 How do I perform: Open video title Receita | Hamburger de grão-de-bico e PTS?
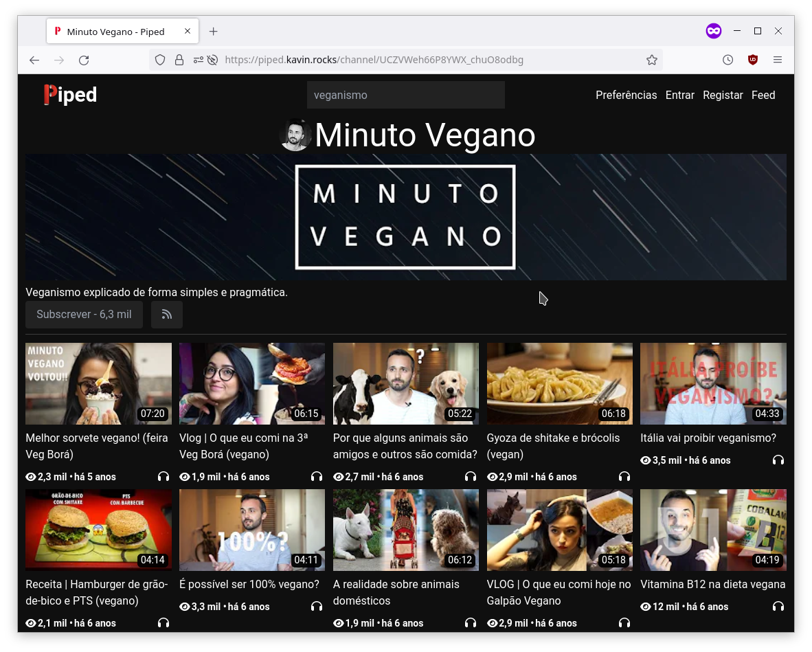pos(97,593)
